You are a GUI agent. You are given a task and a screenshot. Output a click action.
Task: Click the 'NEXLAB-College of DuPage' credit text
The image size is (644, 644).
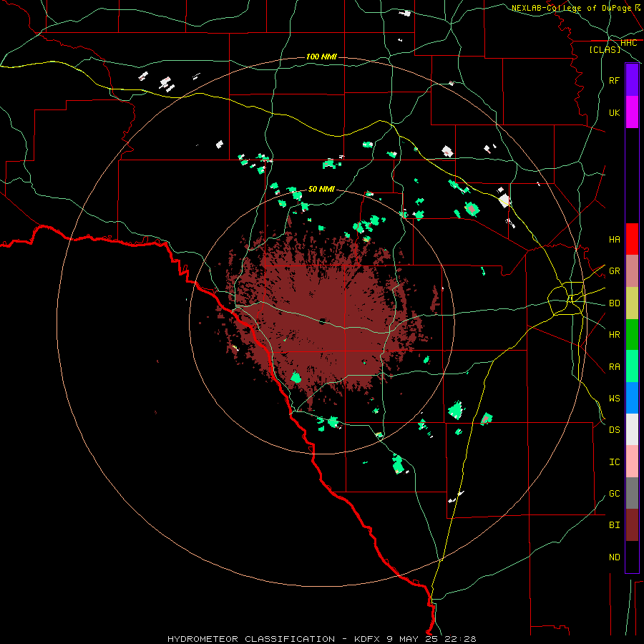571,8
